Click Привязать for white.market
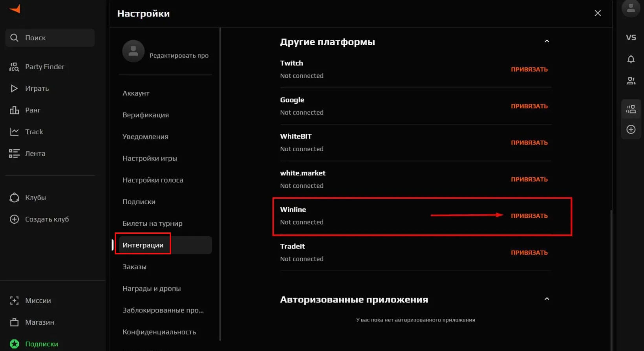This screenshot has width=644, height=351. (x=529, y=179)
